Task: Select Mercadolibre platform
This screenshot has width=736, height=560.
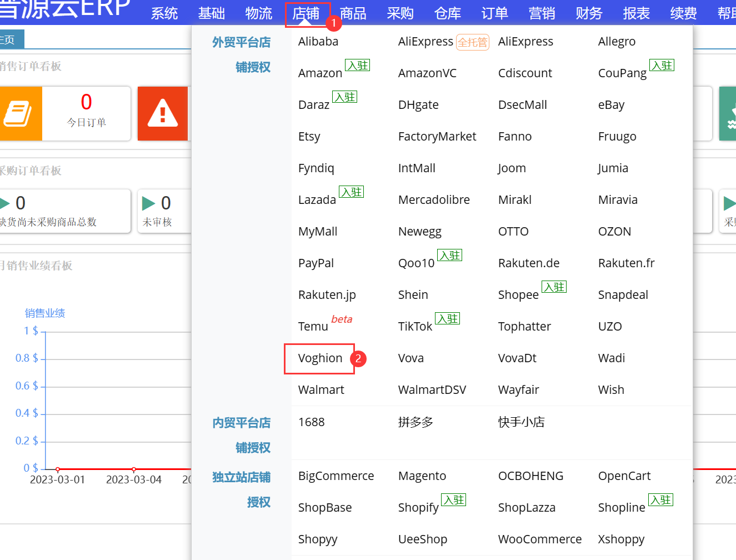Action: [434, 200]
